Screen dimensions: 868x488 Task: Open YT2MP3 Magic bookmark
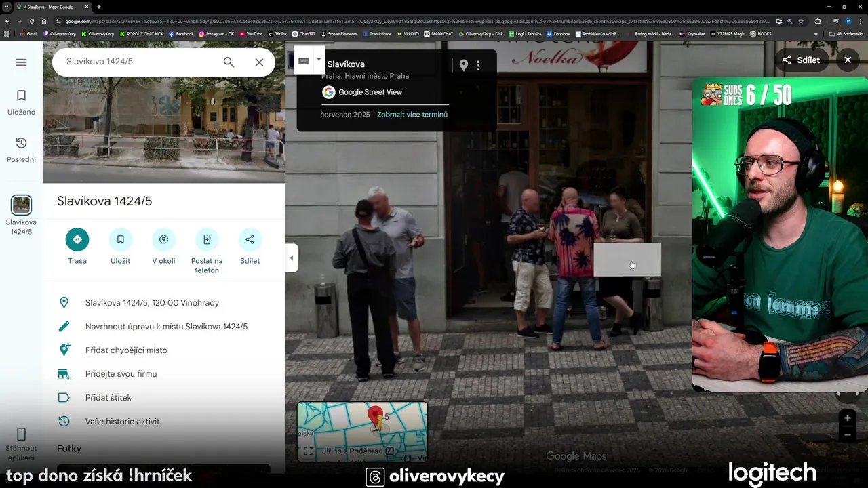tap(728, 33)
